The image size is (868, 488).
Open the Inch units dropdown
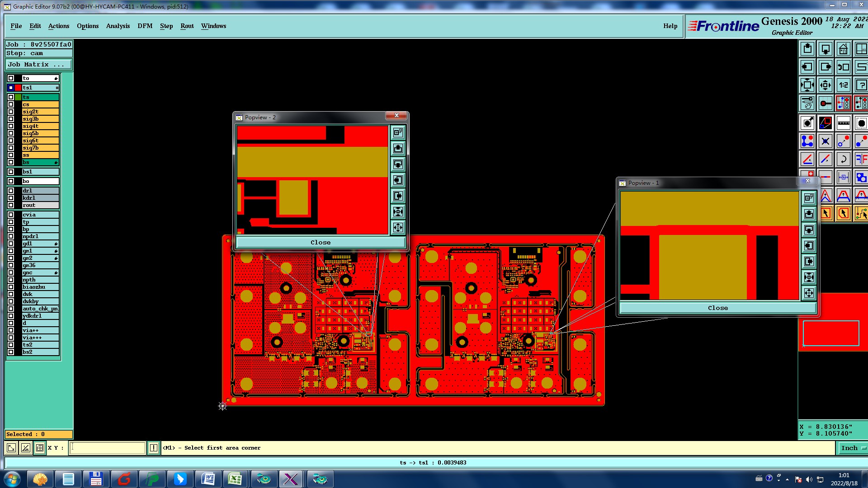[x=853, y=448]
